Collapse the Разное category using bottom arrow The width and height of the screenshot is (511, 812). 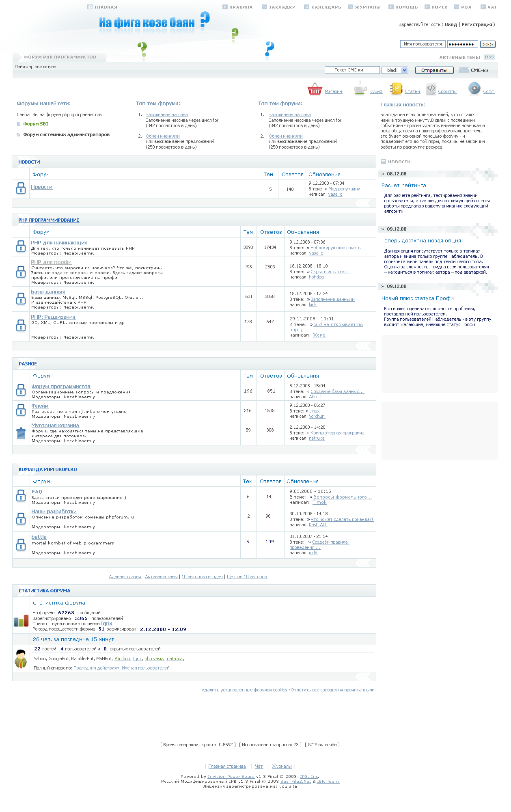363,449
